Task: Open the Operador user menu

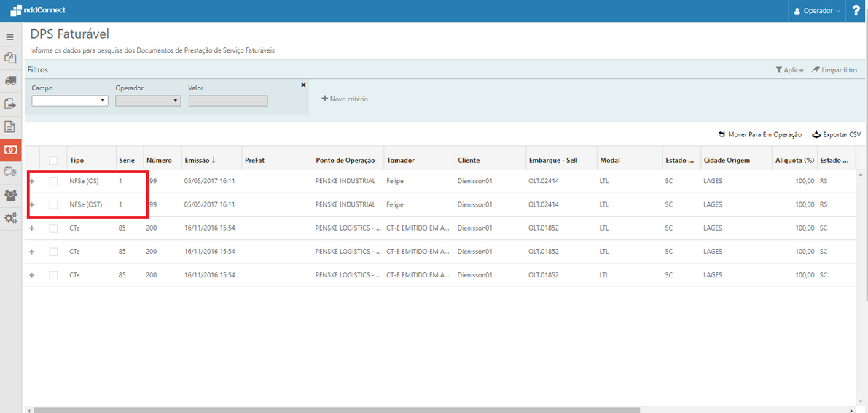Action: (817, 11)
